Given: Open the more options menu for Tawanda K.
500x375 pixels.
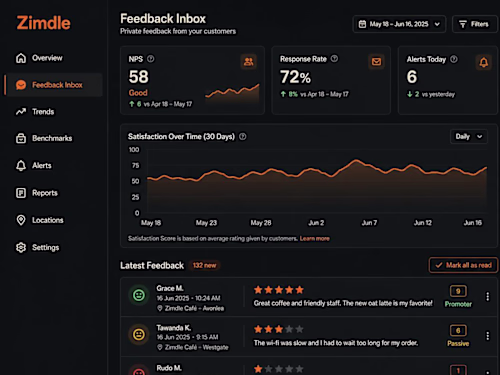Looking at the screenshot, I should (488, 336).
